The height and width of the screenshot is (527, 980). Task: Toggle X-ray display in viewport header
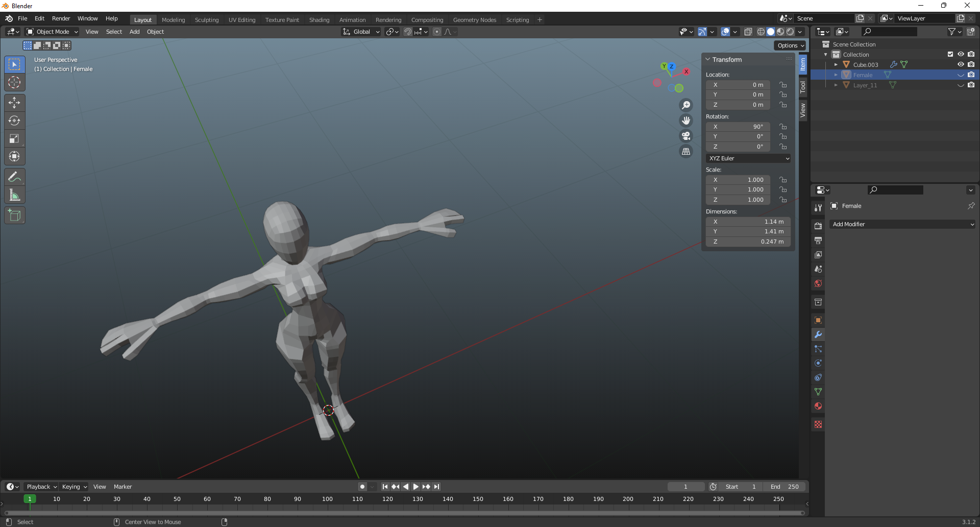click(x=748, y=32)
